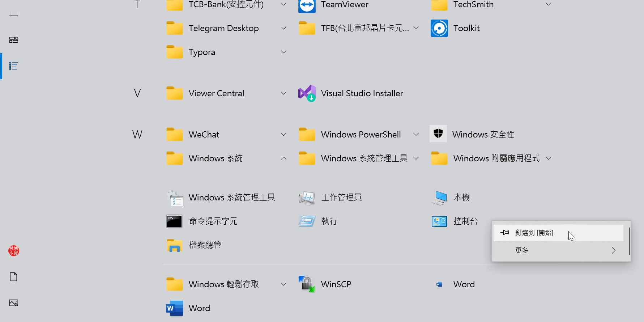This screenshot has width=644, height=322.
Task: Open the Pictures icon in the sidebar
Action: click(14, 303)
